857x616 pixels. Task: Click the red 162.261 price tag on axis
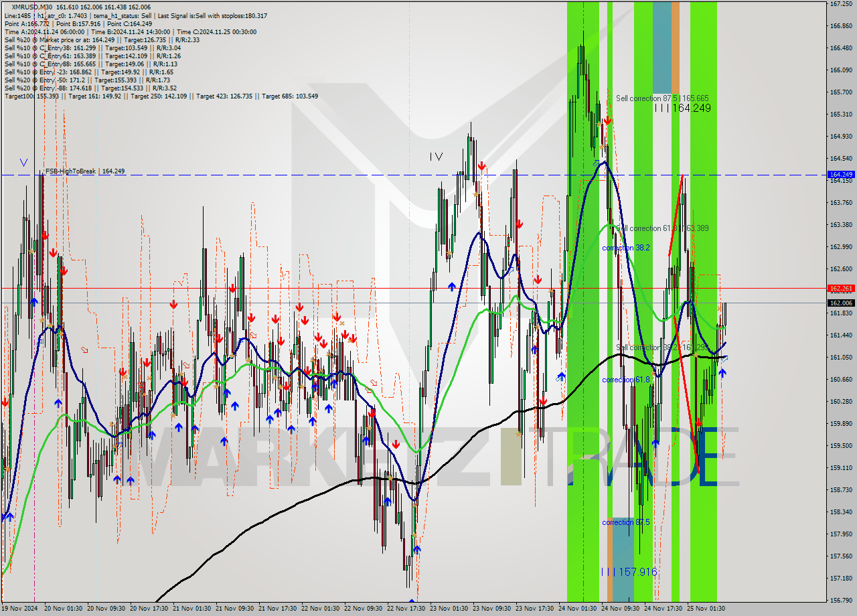(x=841, y=288)
